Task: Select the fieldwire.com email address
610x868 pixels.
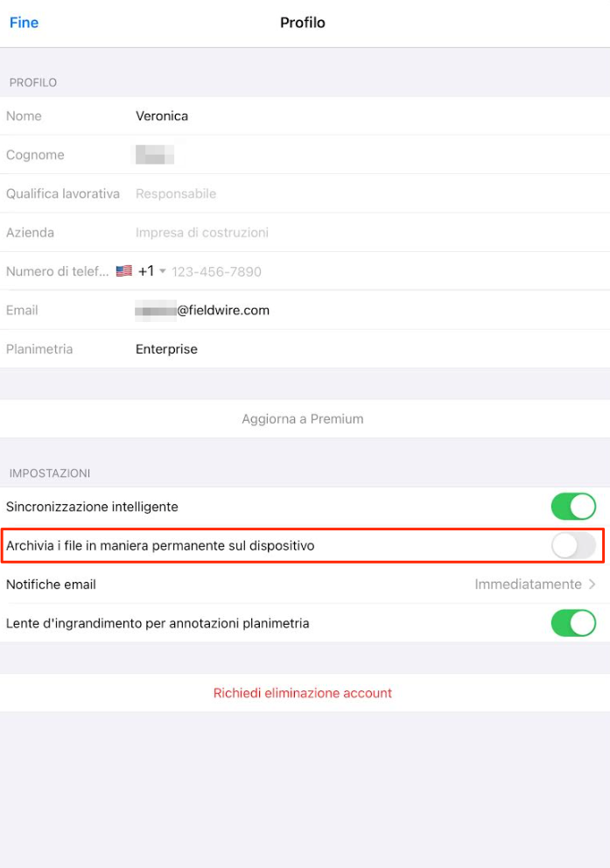Action: click(x=203, y=311)
